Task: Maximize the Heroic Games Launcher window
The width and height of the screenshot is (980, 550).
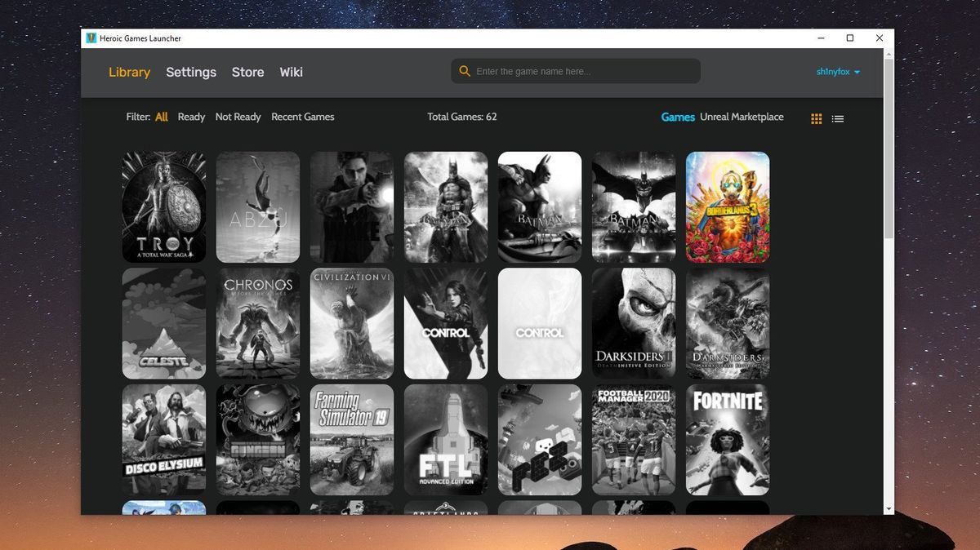Action: tap(850, 38)
